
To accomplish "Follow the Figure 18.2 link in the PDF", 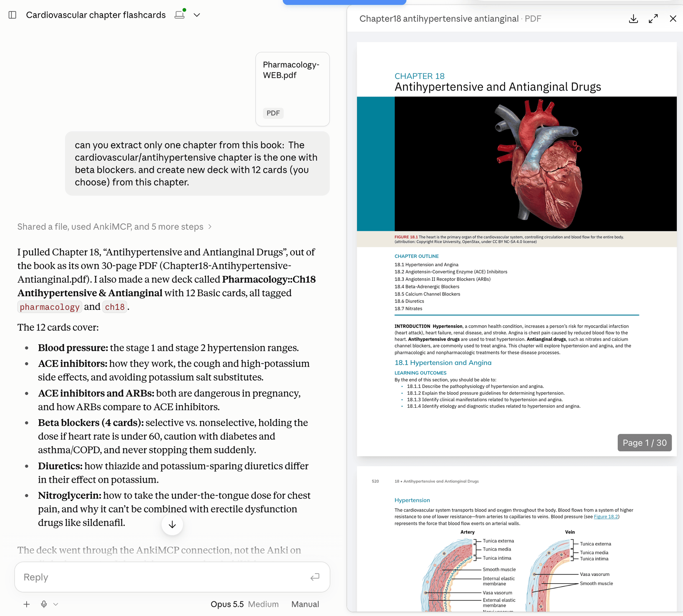I will click(x=606, y=517).
